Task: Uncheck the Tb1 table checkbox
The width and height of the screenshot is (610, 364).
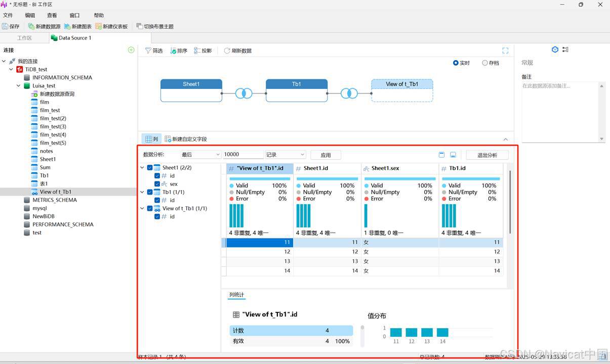Action: (150, 192)
